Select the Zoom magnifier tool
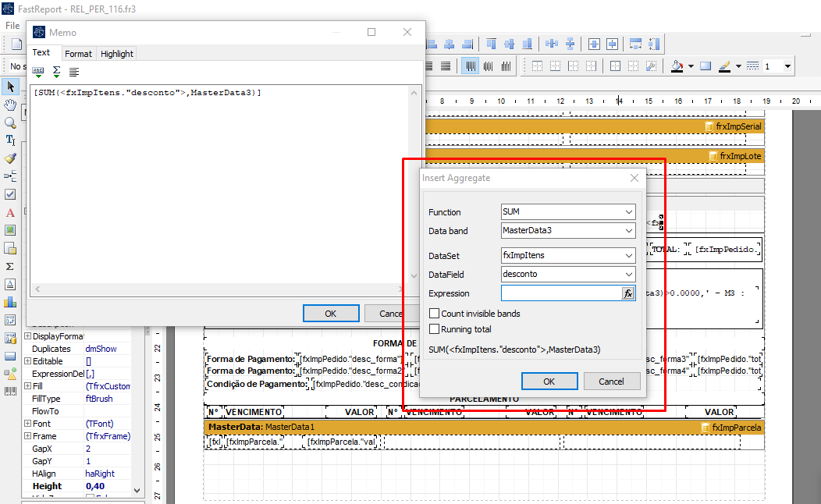Screen dimensions: 821x504 click(10, 122)
